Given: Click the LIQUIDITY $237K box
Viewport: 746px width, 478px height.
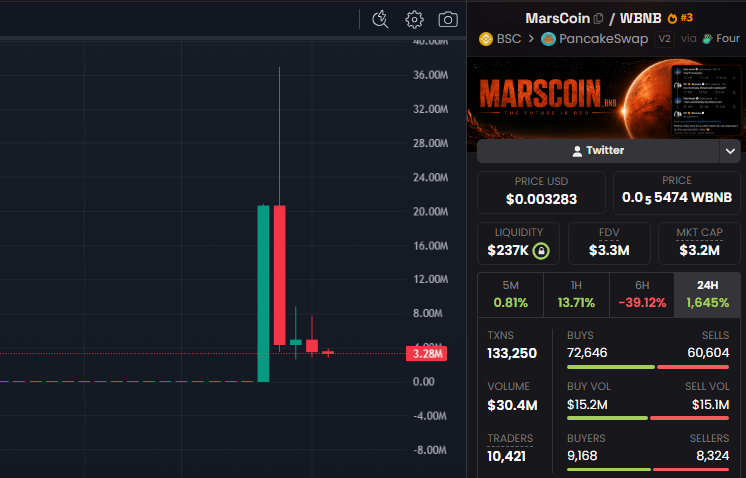Looking at the screenshot, I should click(519, 244).
